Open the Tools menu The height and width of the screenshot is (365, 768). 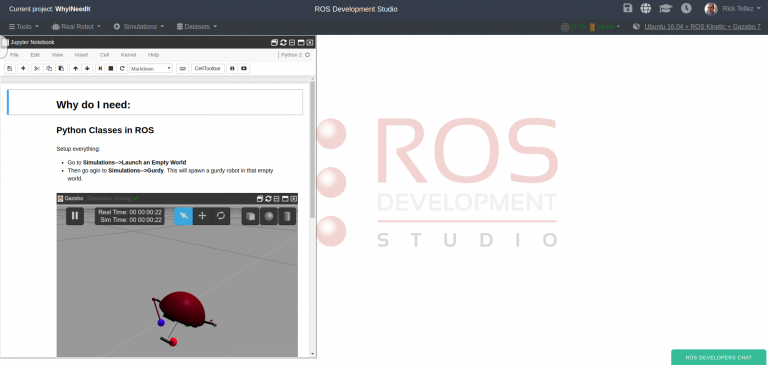click(24, 26)
